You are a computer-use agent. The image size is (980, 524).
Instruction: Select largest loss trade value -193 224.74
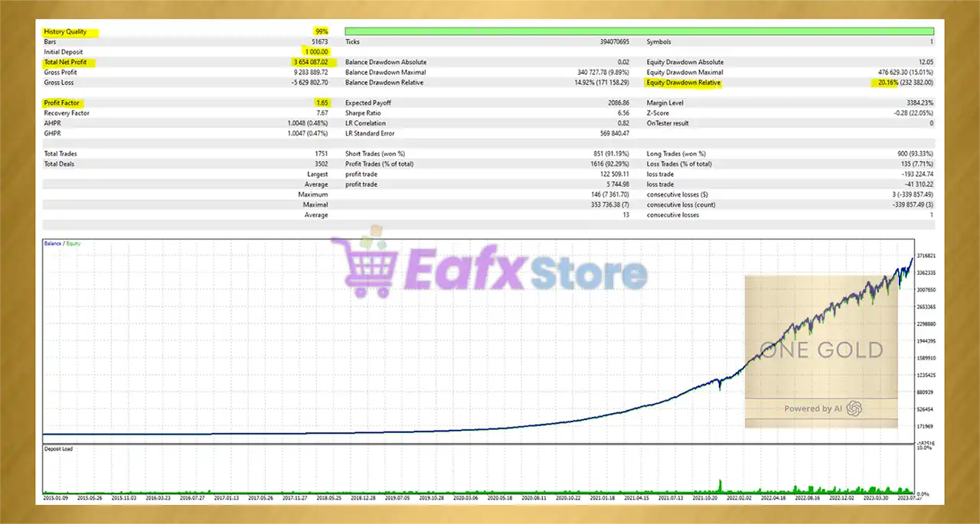(916, 174)
